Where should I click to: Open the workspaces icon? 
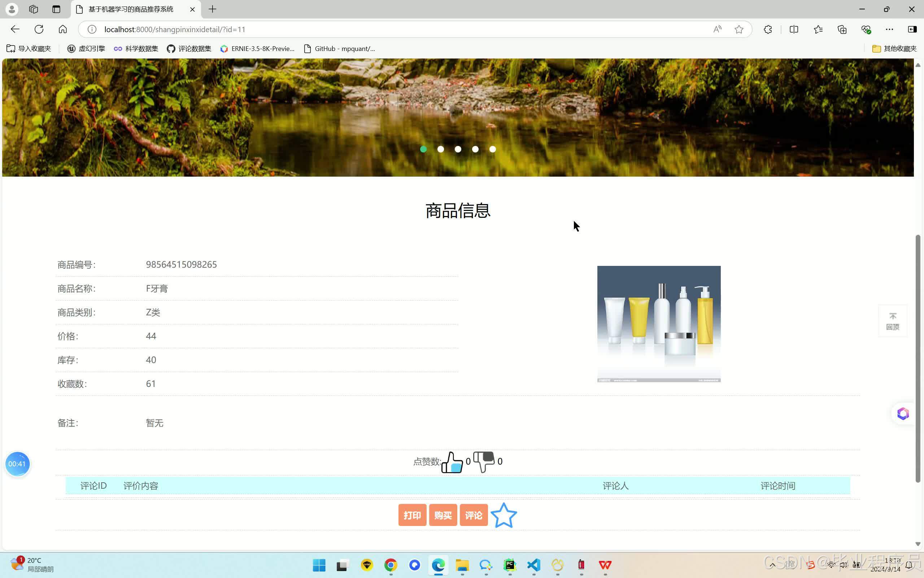34,9
